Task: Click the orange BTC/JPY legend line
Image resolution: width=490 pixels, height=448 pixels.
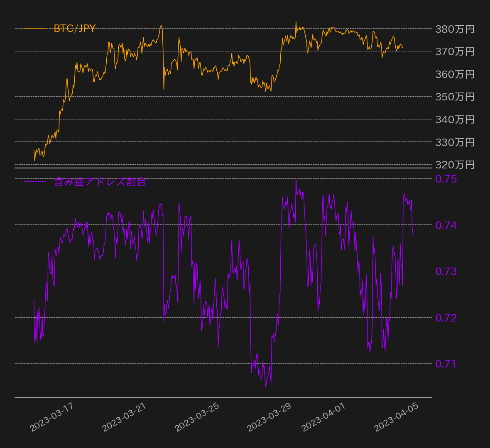Action: tap(35, 28)
